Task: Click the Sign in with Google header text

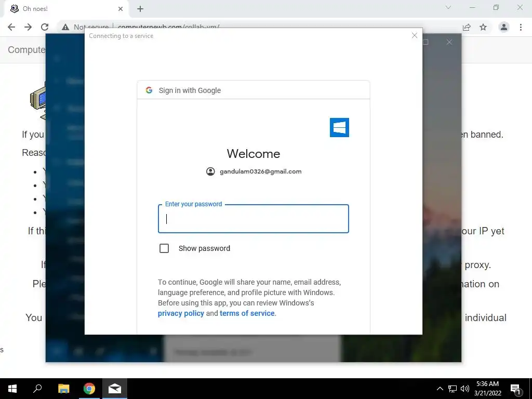Action: 190,90
